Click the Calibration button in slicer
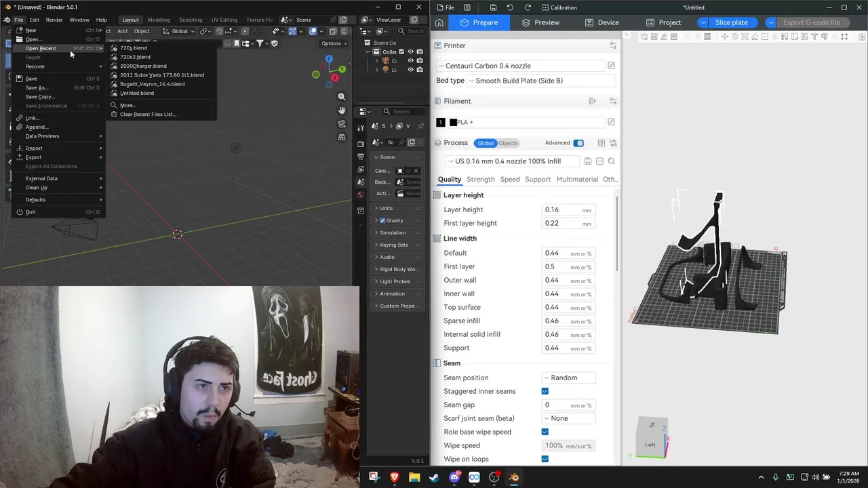Screen dimensions: 868x488 (x=559, y=7)
